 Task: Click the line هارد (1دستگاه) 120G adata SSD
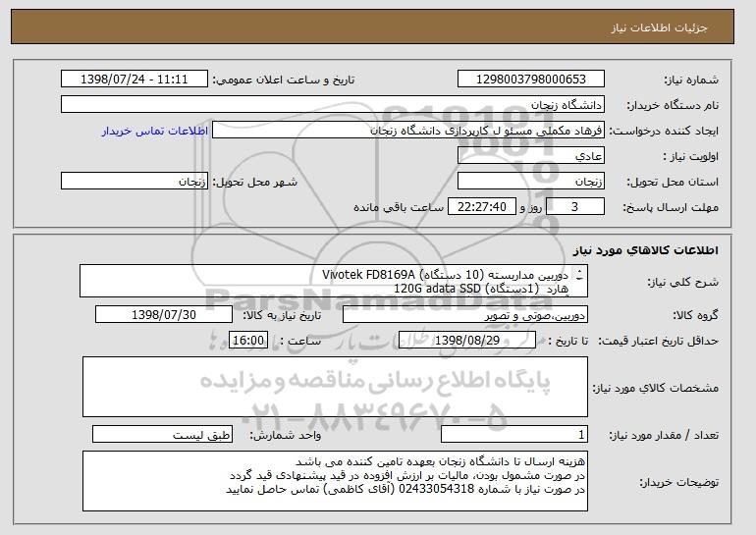[482, 289]
